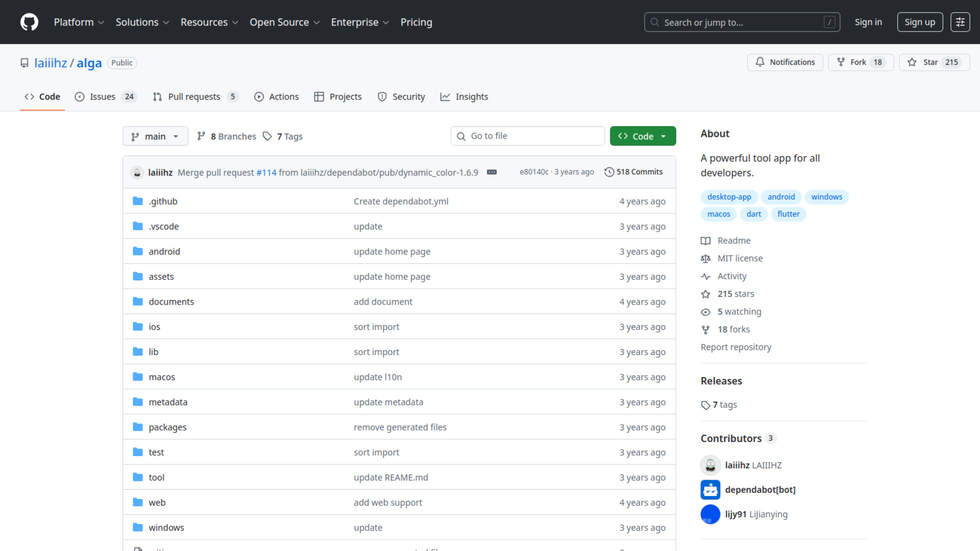980x551 pixels.
Task: Click the dependabot[bot] avatar
Action: pos(710,490)
